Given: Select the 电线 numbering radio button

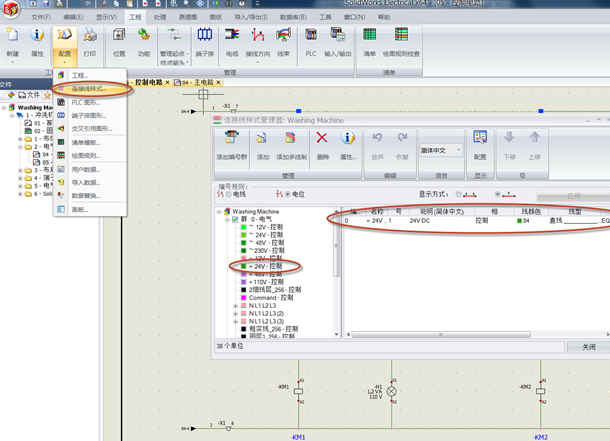Looking at the screenshot, I should tap(229, 194).
